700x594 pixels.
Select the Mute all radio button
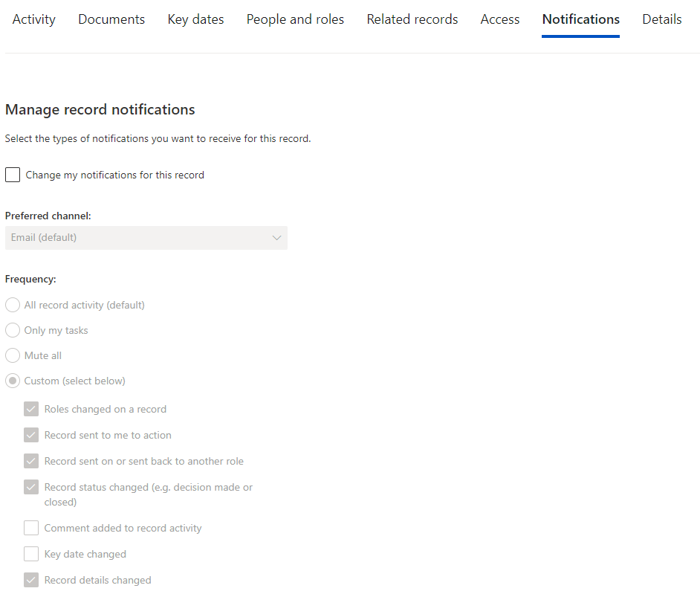[x=13, y=356]
